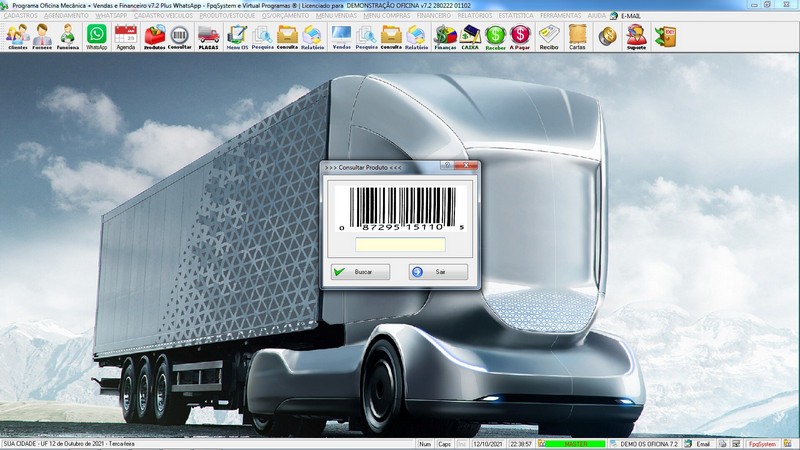Click SUA CIDADE date text in status bar
The image size is (800, 450).
(69, 444)
